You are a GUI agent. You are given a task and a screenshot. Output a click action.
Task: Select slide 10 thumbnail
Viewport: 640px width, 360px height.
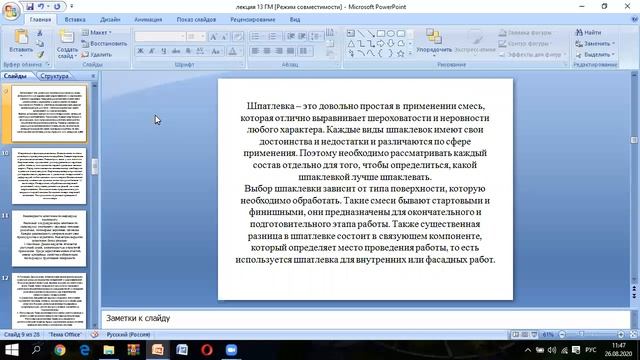click(49, 176)
